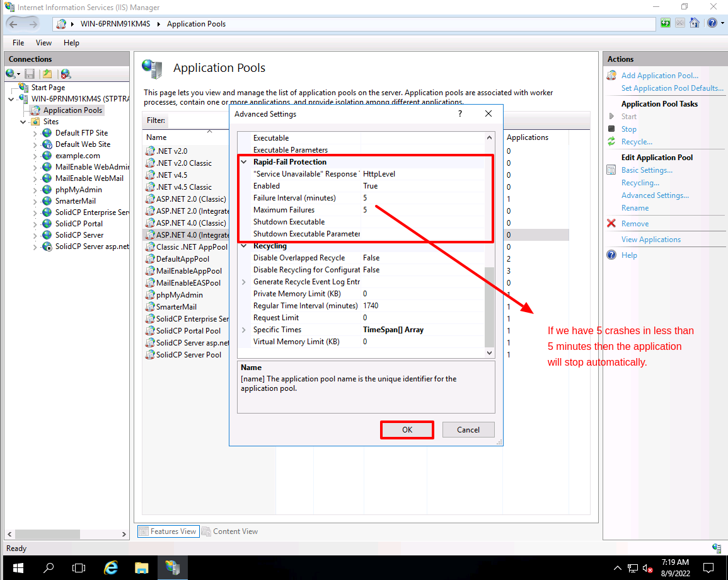Click the Failure Interval (minutes) value
This screenshot has width=728, height=580.
coord(422,198)
